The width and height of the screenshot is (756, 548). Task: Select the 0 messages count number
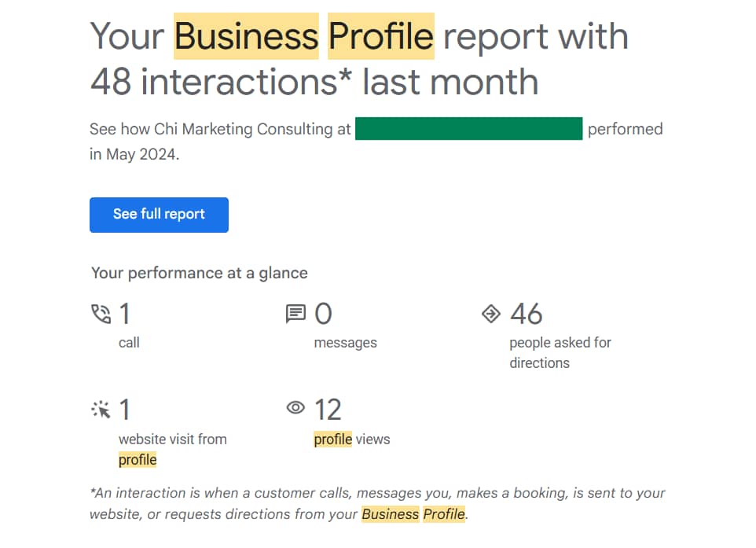click(x=323, y=314)
